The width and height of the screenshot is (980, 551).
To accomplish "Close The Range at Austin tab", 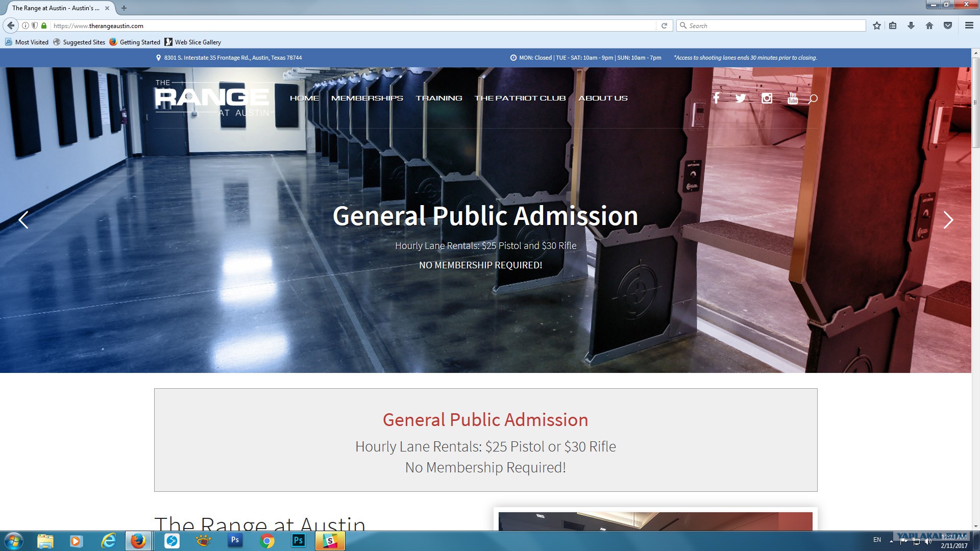I will coord(107,8).
